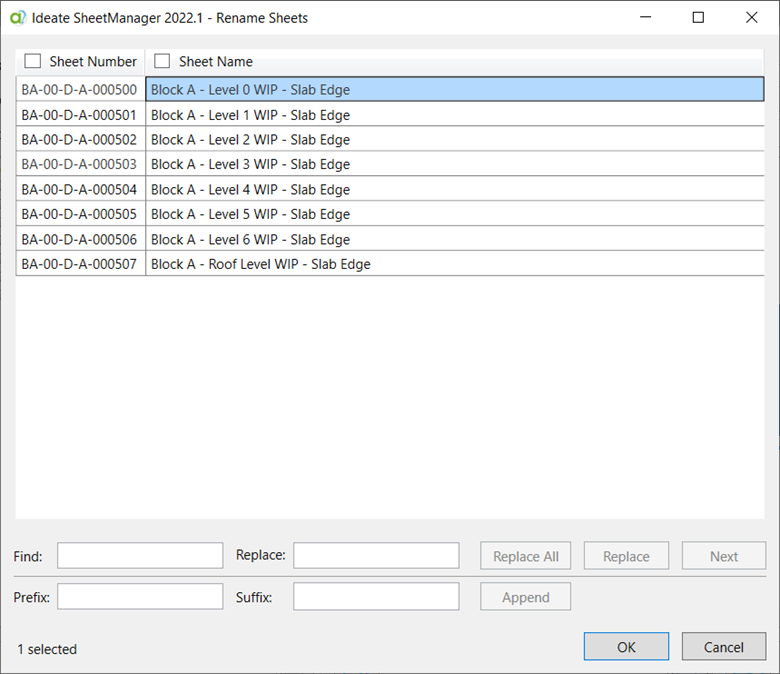Select sheet number BA-00-D-A-000506
780x674 pixels.
point(81,239)
